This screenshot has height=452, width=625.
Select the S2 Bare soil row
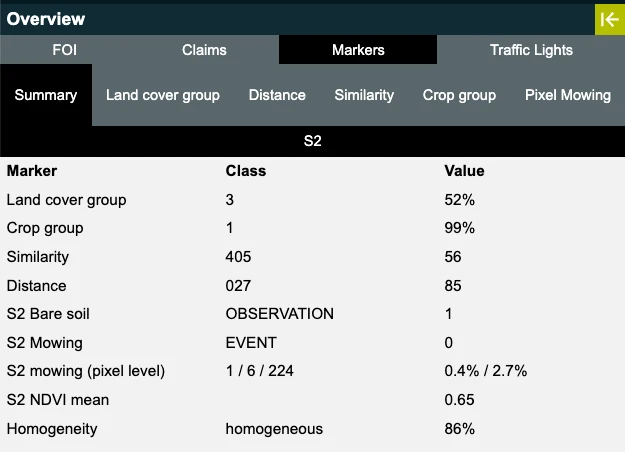click(48, 314)
